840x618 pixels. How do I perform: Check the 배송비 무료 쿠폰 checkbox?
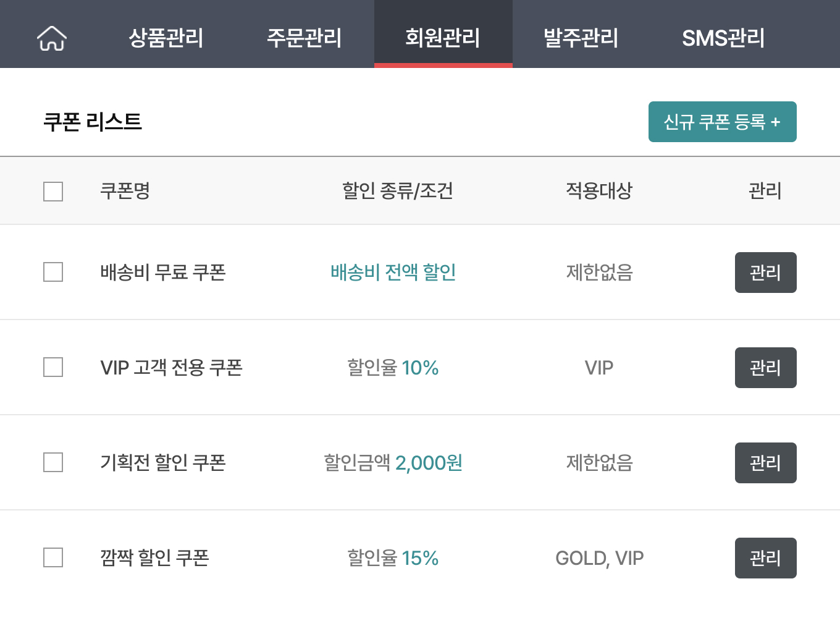coord(53,272)
